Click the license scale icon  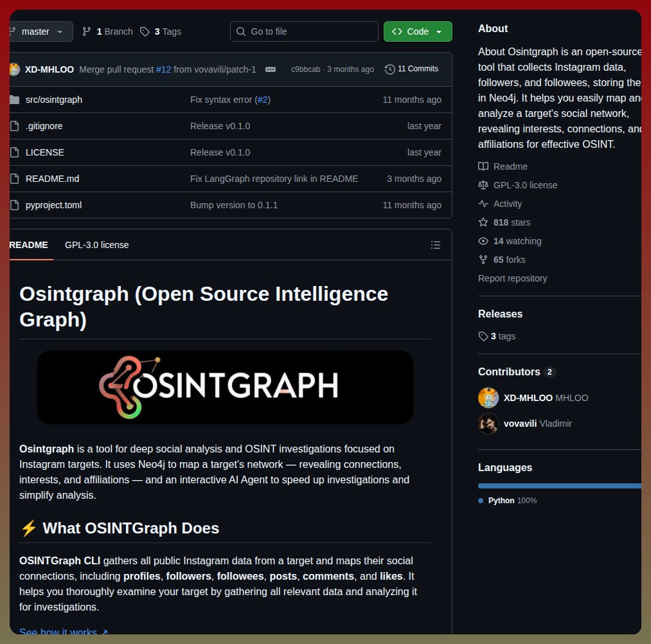[x=483, y=185]
